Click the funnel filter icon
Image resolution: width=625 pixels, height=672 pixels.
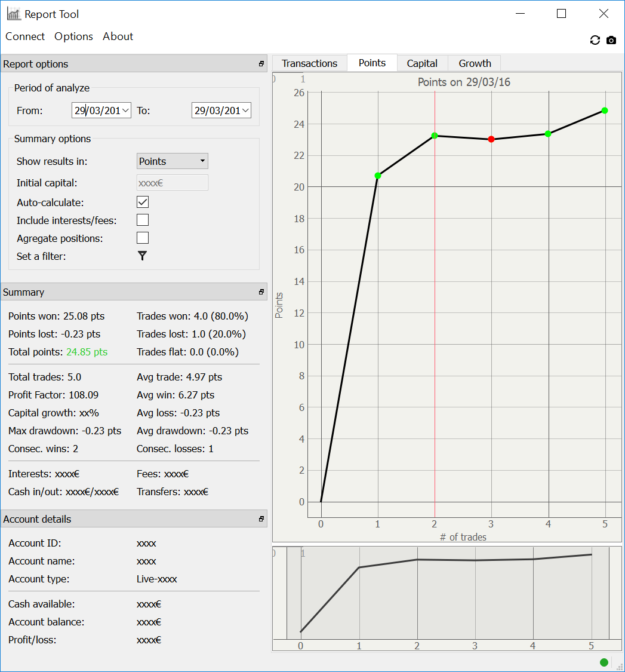[x=143, y=256]
